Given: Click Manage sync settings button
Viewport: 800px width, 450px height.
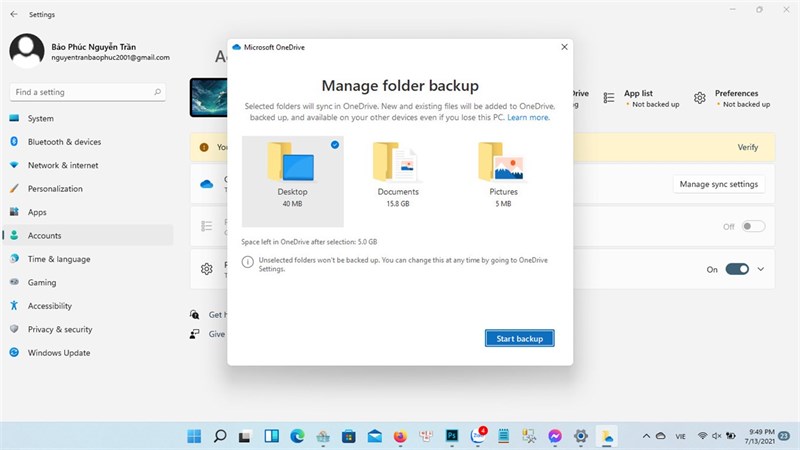Looking at the screenshot, I should [718, 184].
